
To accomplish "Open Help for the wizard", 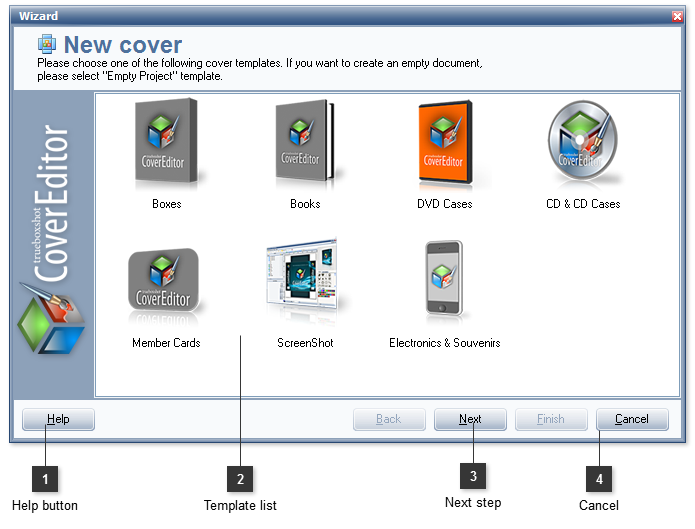I will [x=58, y=419].
